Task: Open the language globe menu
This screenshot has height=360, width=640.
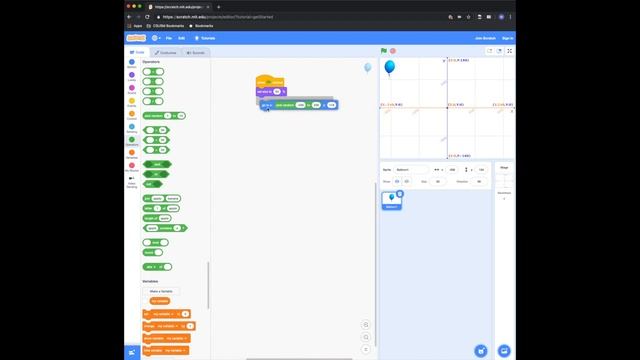Action: click(x=156, y=38)
